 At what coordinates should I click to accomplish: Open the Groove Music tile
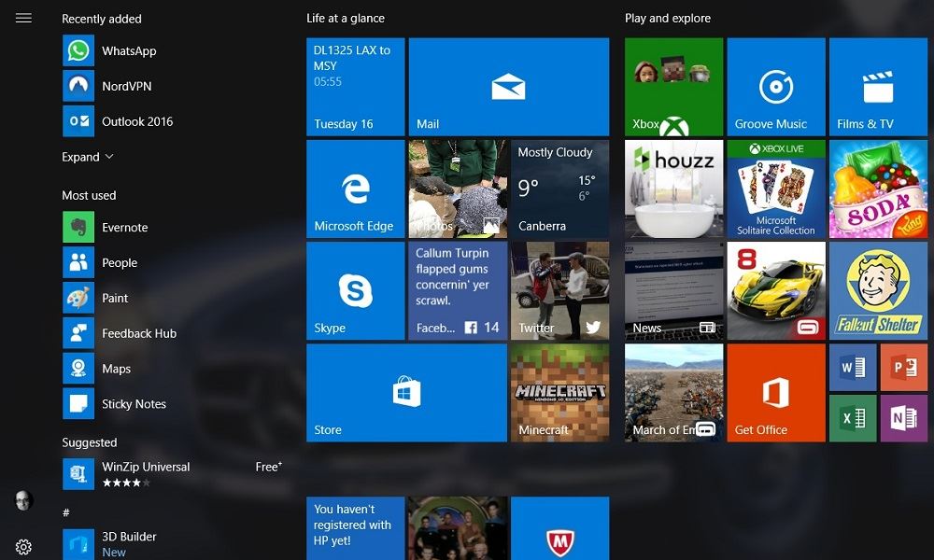pyautogui.click(x=776, y=87)
